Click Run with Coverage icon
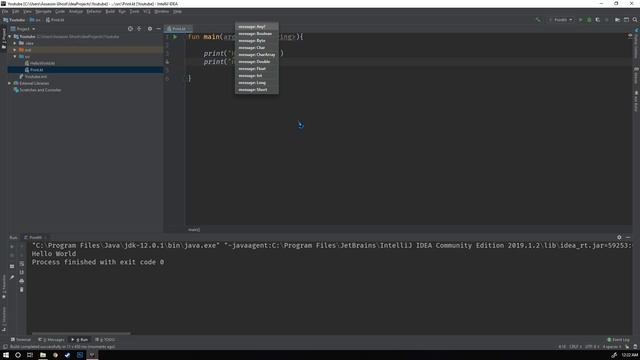 [x=598, y=20]
